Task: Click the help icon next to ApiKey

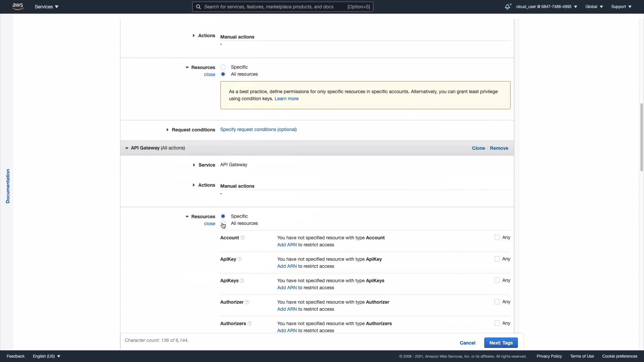Action: pyautogui.click(x=239, y=259)
